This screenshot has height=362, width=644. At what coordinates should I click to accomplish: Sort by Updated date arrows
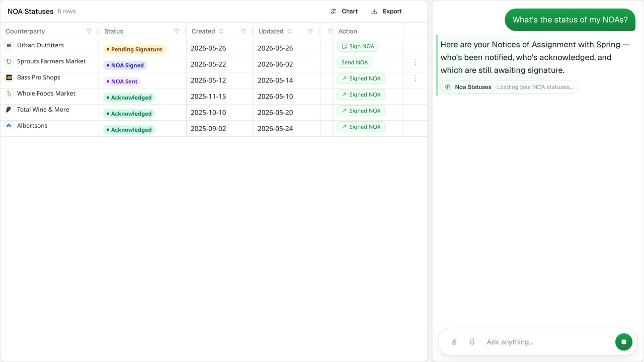click(289, 31)
